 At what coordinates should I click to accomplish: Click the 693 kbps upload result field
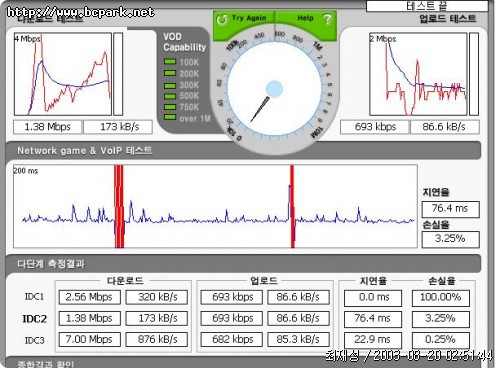point(375,127)
